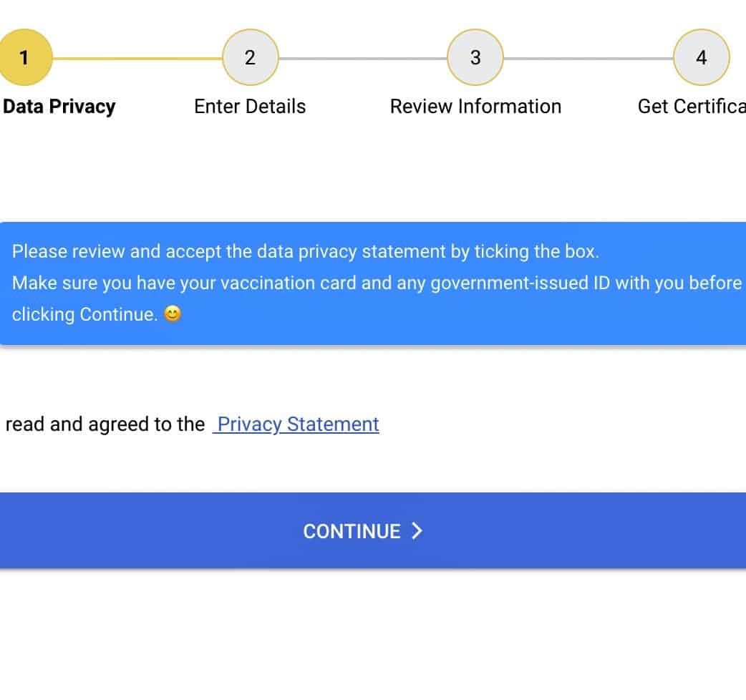
Task: Open the Enter Details step label
Action: click(x=250, y=107)
